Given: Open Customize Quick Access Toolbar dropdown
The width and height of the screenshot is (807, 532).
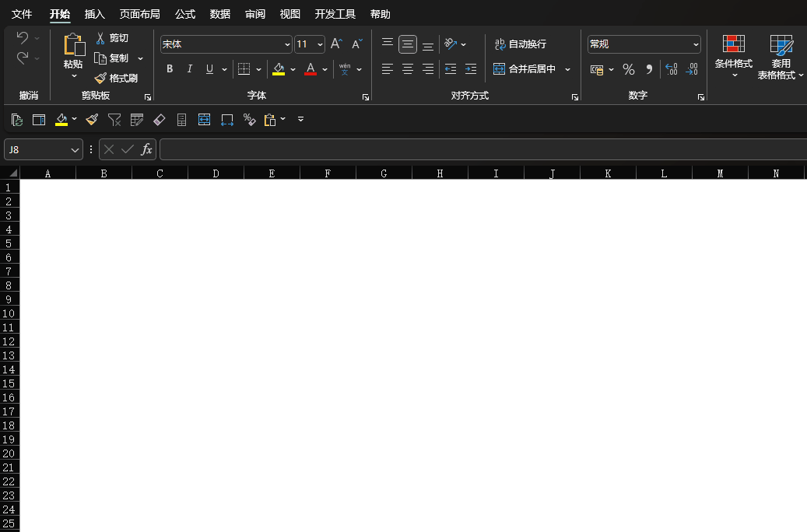Looking at the screenshot, I should pos(300,119).
